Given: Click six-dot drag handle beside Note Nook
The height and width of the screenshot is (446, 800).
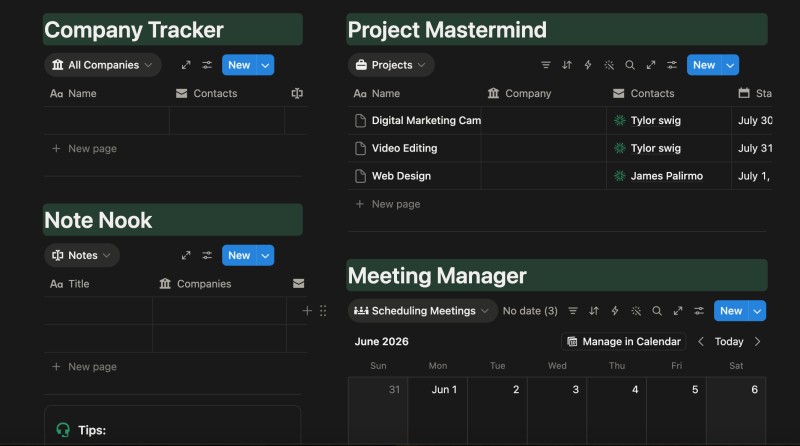Looking at the screenshot, I should coord(323,311).
